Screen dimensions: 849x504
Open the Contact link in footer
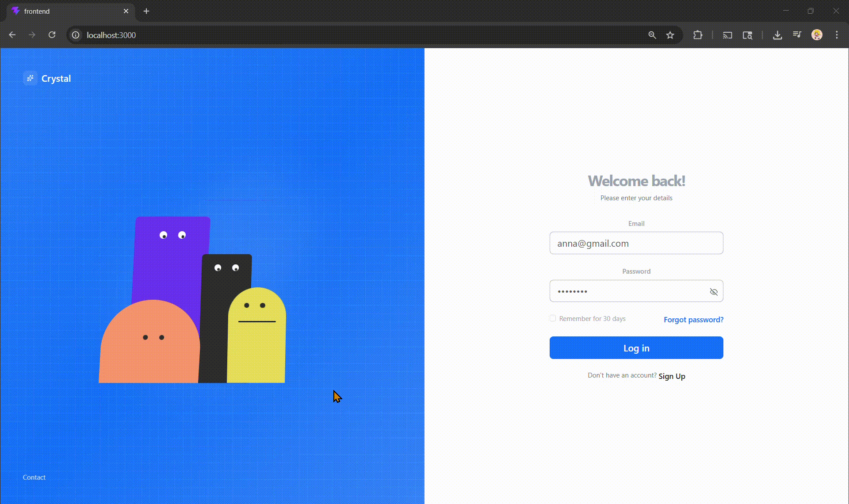34,477
